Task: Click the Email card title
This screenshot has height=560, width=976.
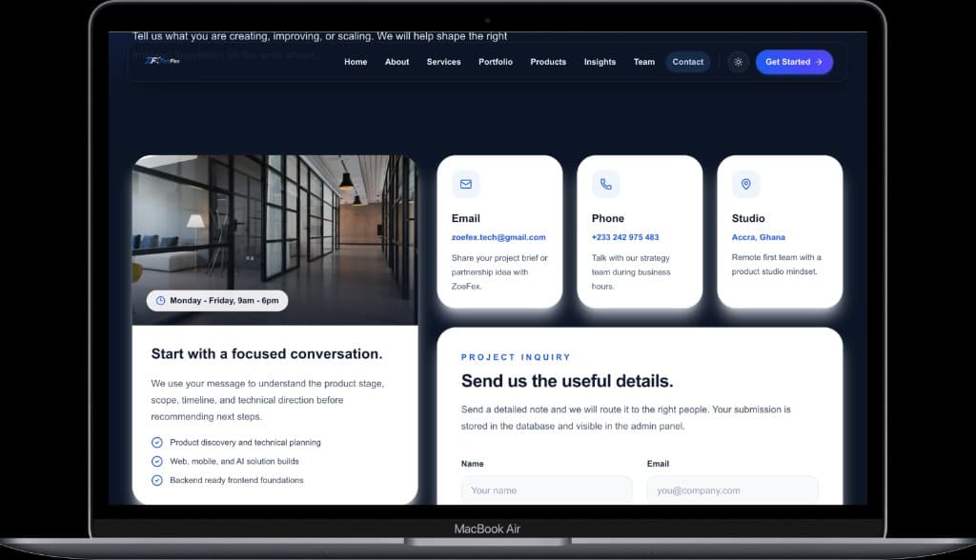Action: point(465,218)
